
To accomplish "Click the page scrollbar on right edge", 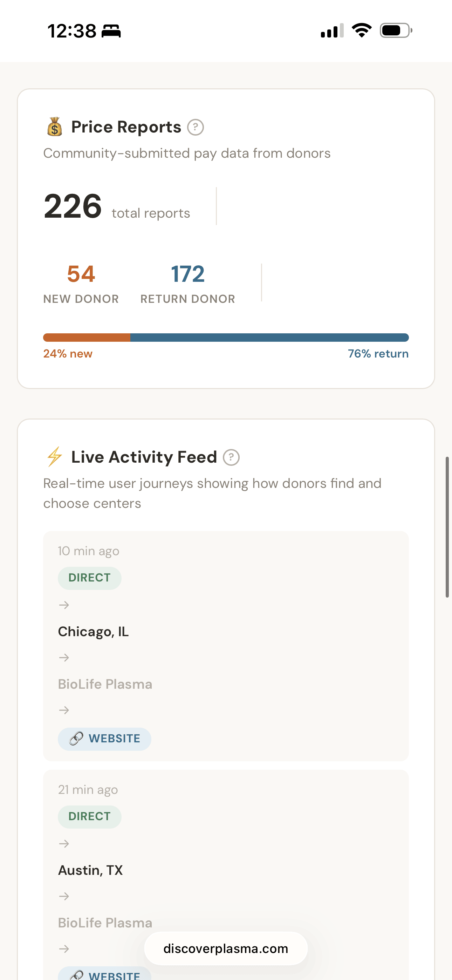I will pyautogui.click(x=447, y=527).
